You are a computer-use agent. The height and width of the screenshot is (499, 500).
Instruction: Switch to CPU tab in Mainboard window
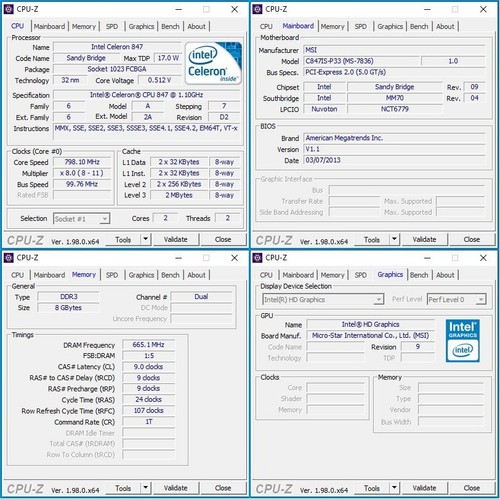tap(266, 26)
